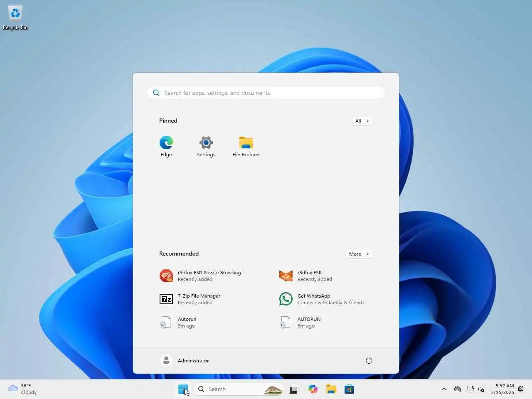Open the notifications bell icon

[x=521, y=389]
